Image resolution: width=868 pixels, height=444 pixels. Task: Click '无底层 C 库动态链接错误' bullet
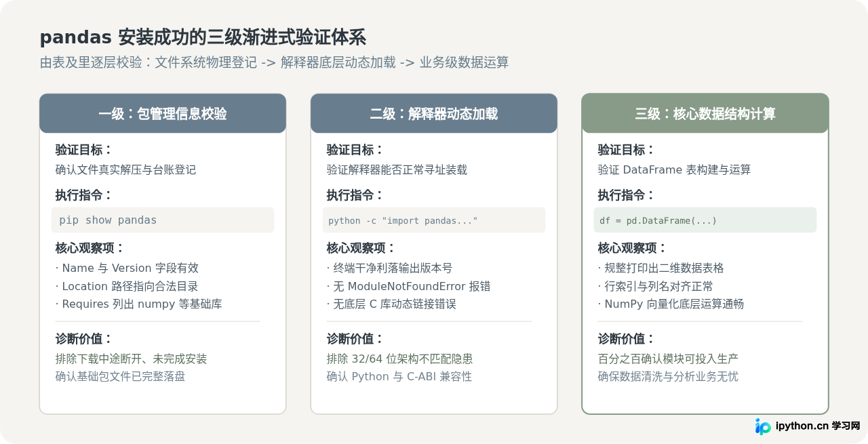(391, 304)
